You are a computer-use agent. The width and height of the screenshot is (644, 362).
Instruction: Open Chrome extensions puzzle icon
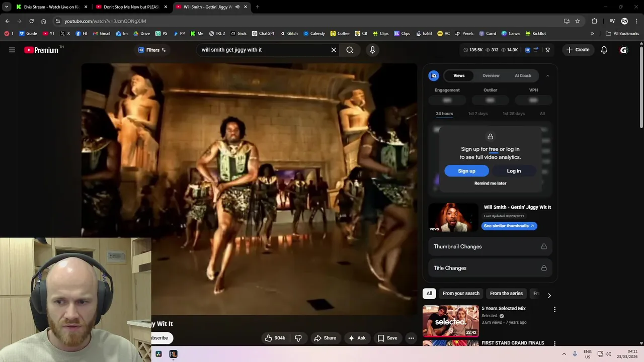(595, 21)
